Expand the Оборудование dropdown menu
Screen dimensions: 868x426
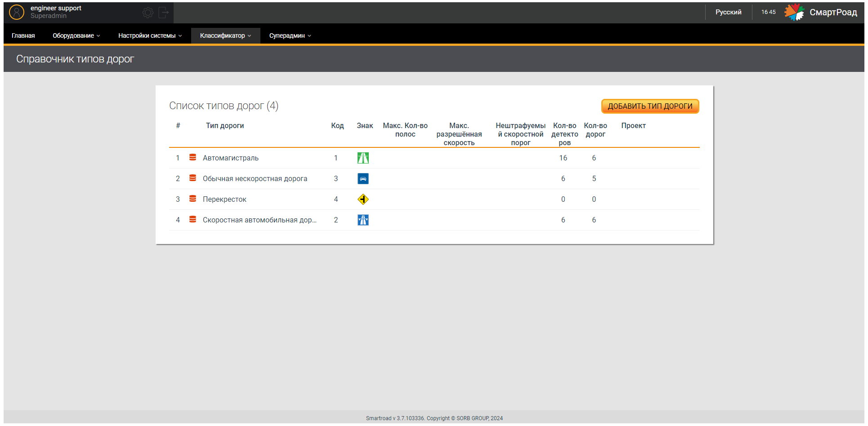click(76, 35)
